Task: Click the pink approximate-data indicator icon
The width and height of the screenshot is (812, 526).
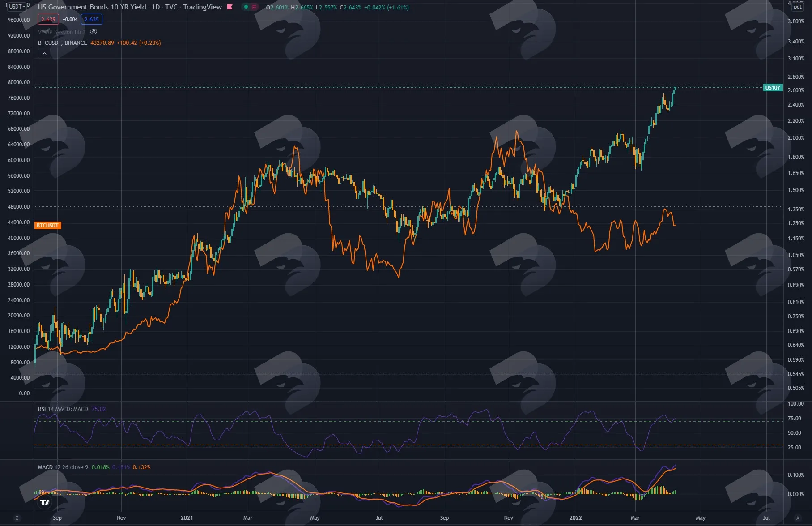Action: 254,7
